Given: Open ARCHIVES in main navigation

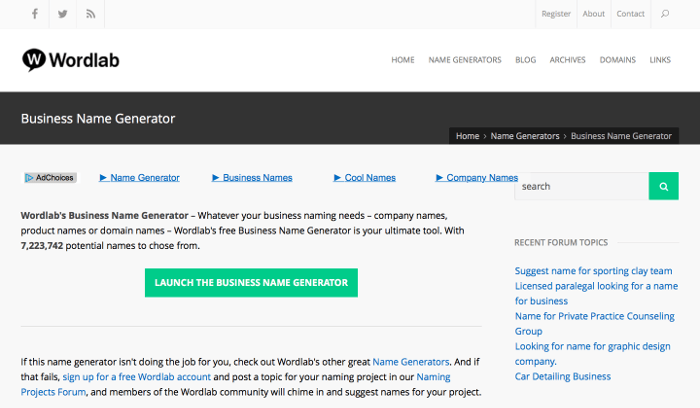Looking at the screenshot, I should [x=567, y=60].
